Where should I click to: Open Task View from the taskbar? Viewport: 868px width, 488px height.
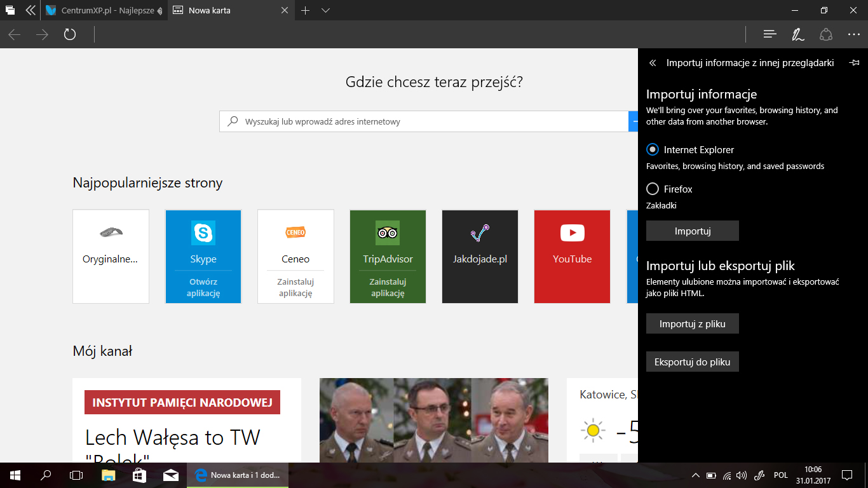pos(76,475)
